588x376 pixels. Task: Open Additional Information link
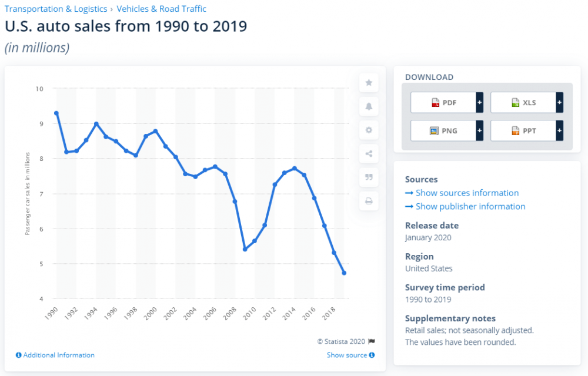[x=55, y=355]
